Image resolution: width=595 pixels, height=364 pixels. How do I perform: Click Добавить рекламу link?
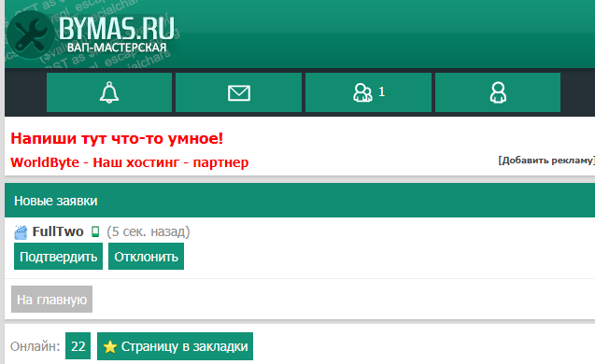click(x=546, y=161)
